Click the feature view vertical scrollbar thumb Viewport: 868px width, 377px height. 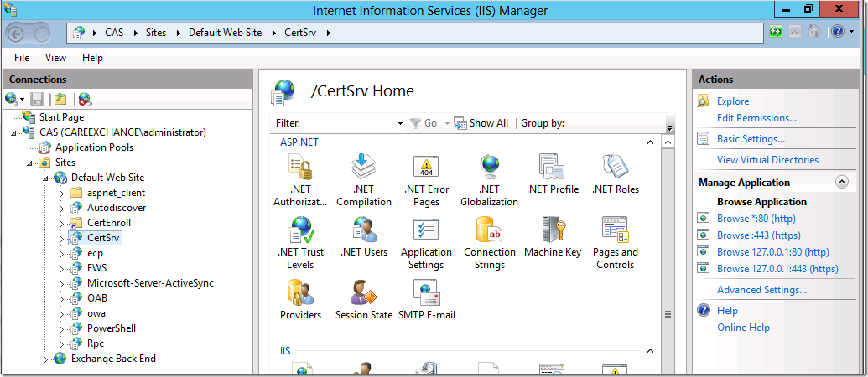click(668, 314)
